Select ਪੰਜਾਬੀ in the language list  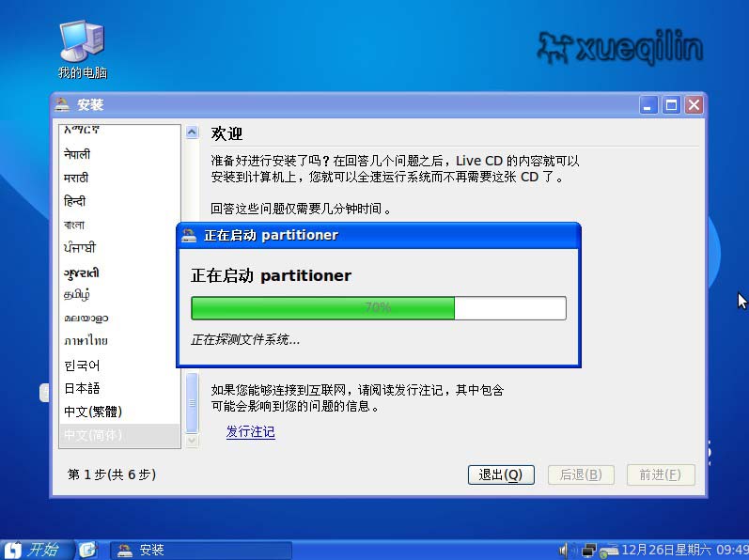tap(119, 248)
